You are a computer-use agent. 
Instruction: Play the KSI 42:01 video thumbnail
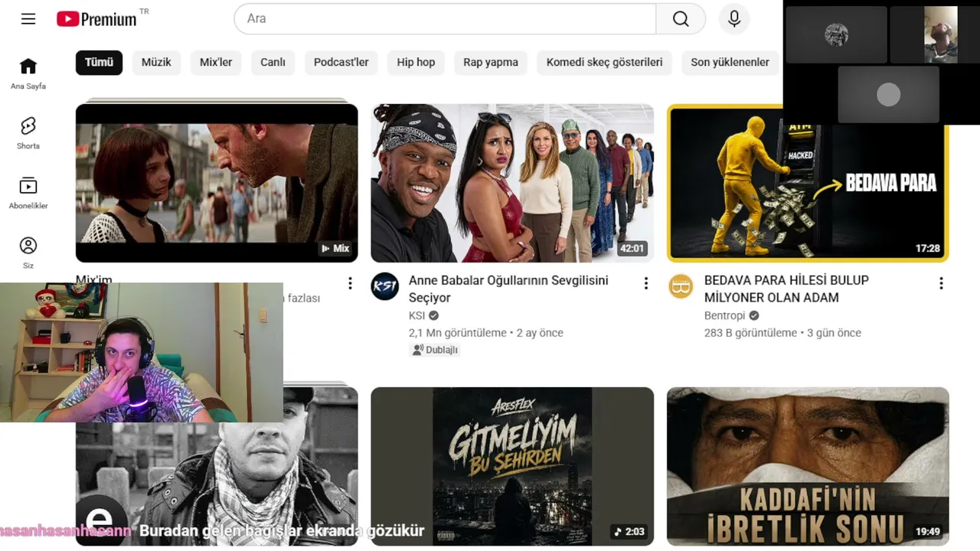click(x=512, y=183)
